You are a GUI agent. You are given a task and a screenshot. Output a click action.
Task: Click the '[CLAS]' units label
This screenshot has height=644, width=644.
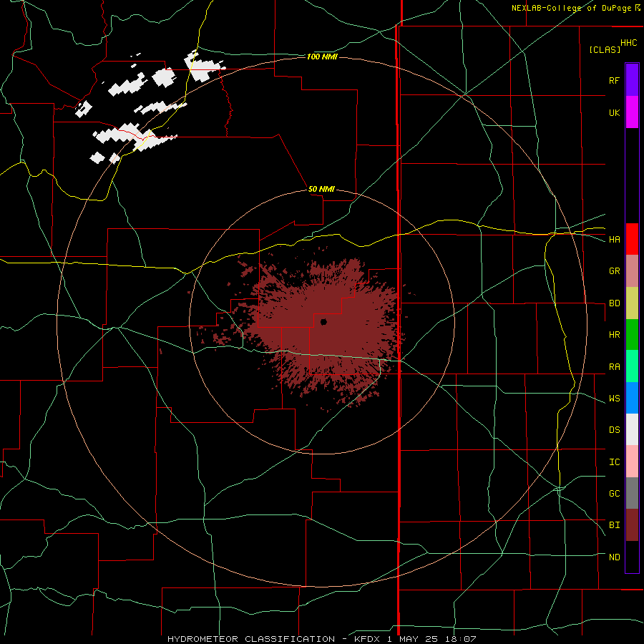click(605, 49)
